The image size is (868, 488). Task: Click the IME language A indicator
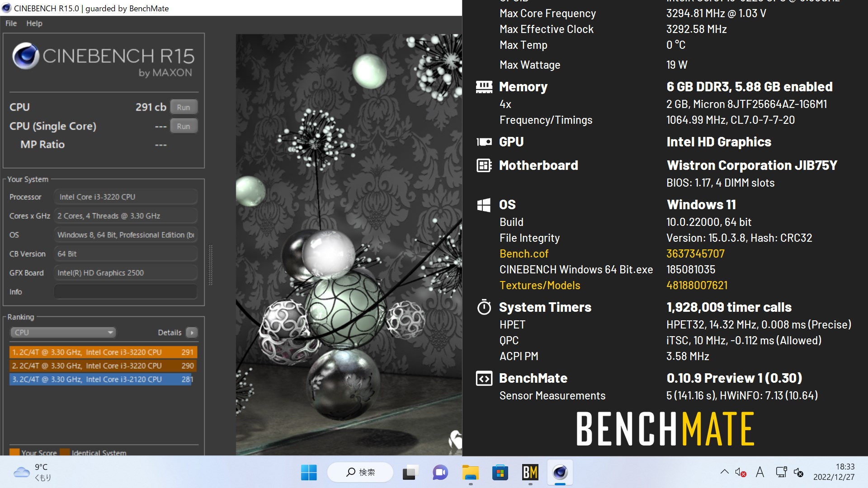pos(760,472)
